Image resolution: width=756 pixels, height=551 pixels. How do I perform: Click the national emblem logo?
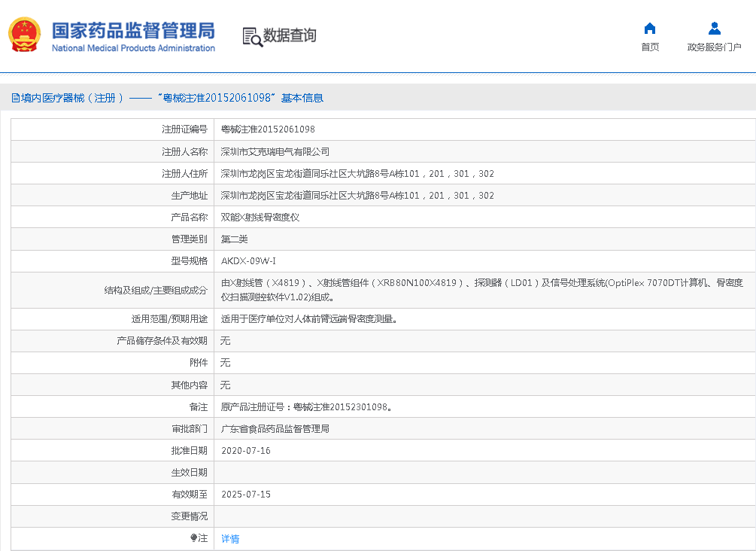[x=24, y=35]
